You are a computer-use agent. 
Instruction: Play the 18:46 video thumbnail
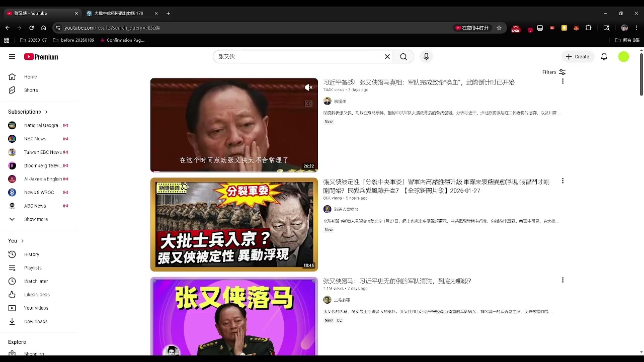pos(234,224)
